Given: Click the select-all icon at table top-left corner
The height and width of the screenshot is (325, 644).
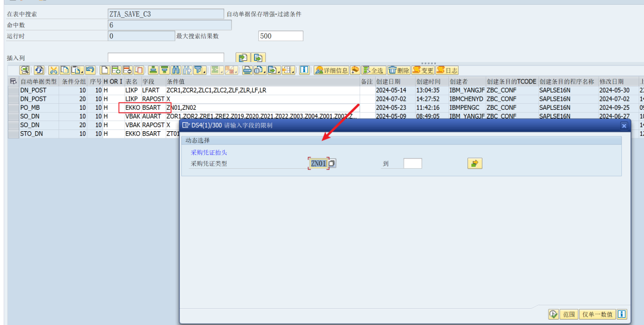Looking at the screenshot, I should [13, 81].
